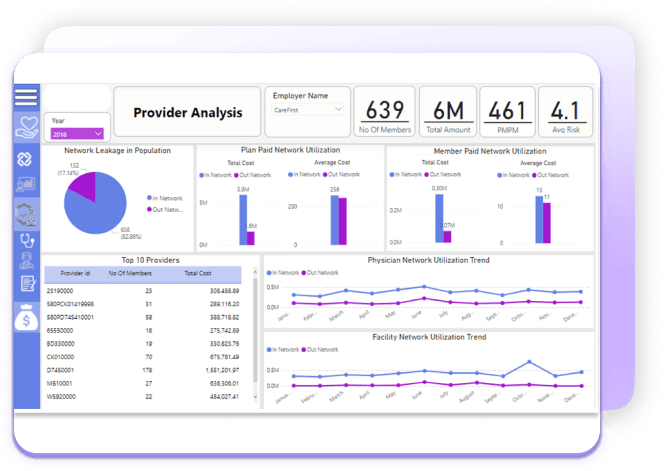
Task: Click the Top 10 Providers table scrollbar
Action: click(255, 331)
